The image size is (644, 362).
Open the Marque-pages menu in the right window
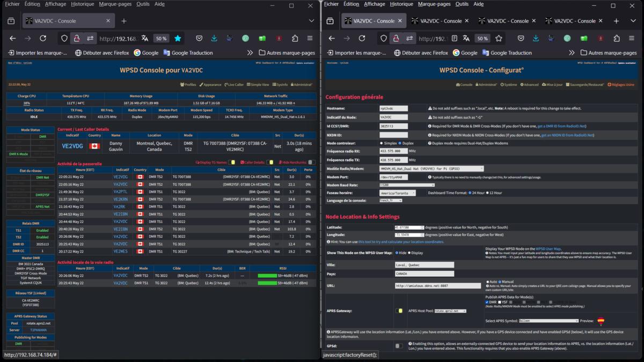pos(434,4)
